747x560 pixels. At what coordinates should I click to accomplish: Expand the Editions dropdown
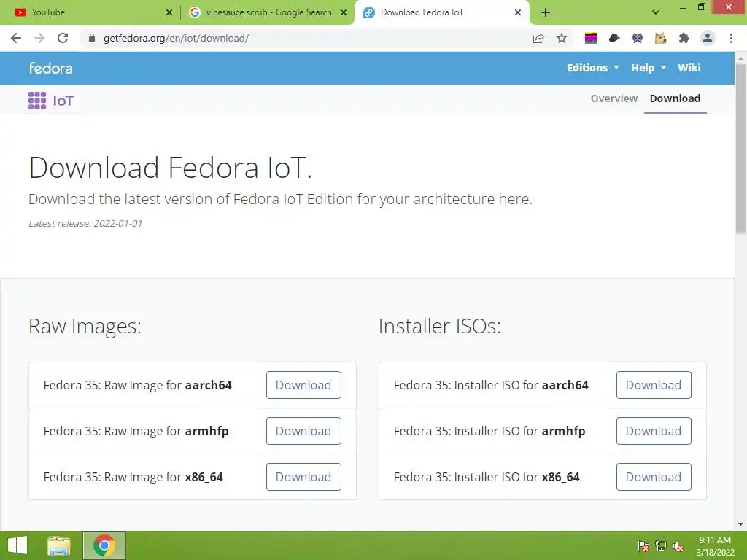[x=592, y=68]
